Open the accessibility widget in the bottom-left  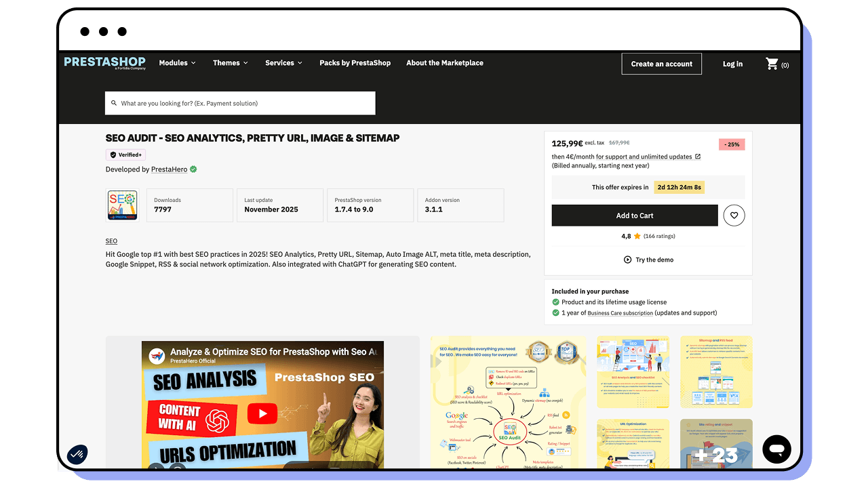coord(77,453)
